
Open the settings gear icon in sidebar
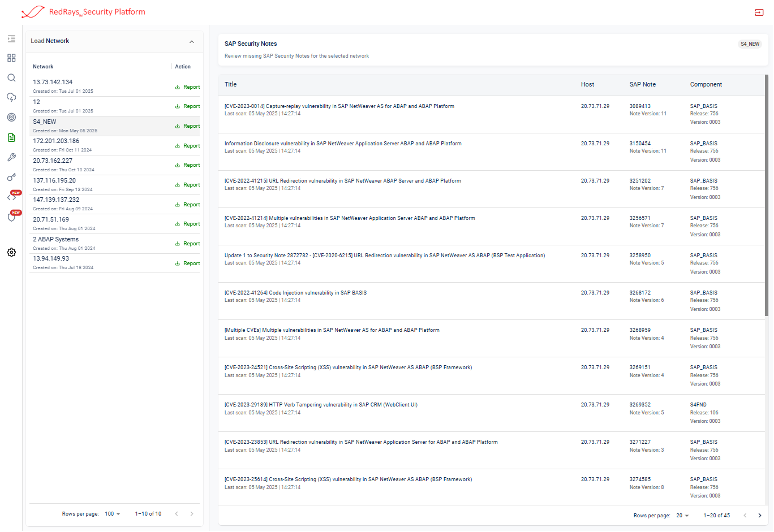tap(11, 252)
